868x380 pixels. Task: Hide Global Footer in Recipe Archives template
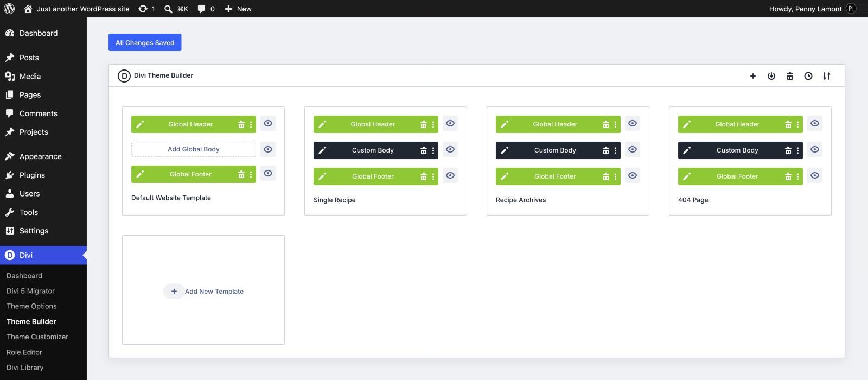tap(633, 175)
